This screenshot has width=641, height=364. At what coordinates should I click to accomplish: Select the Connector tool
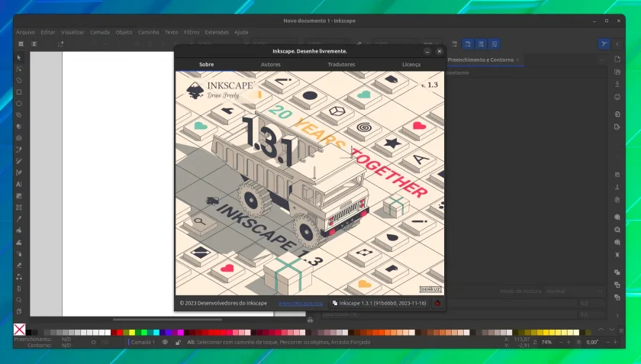(19, 276)
